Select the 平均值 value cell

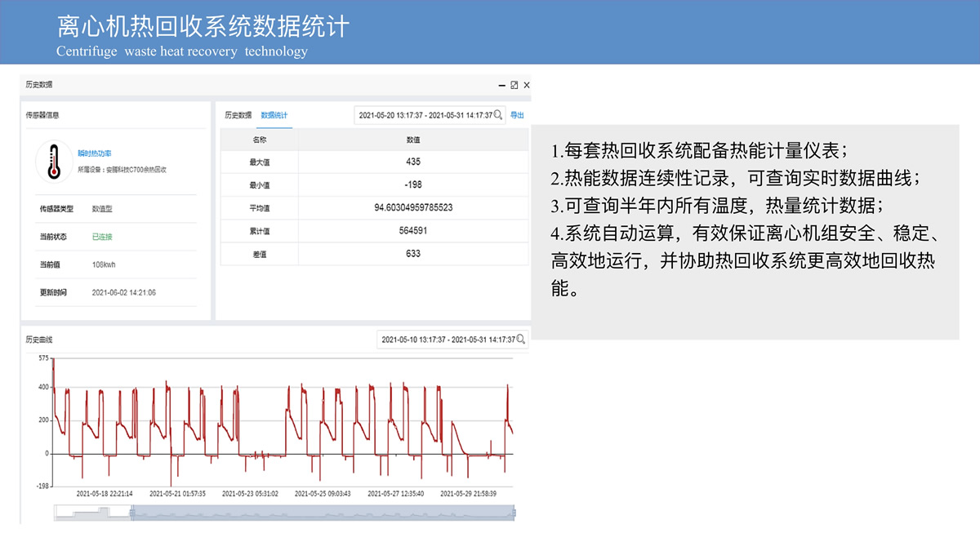point(413,208)
